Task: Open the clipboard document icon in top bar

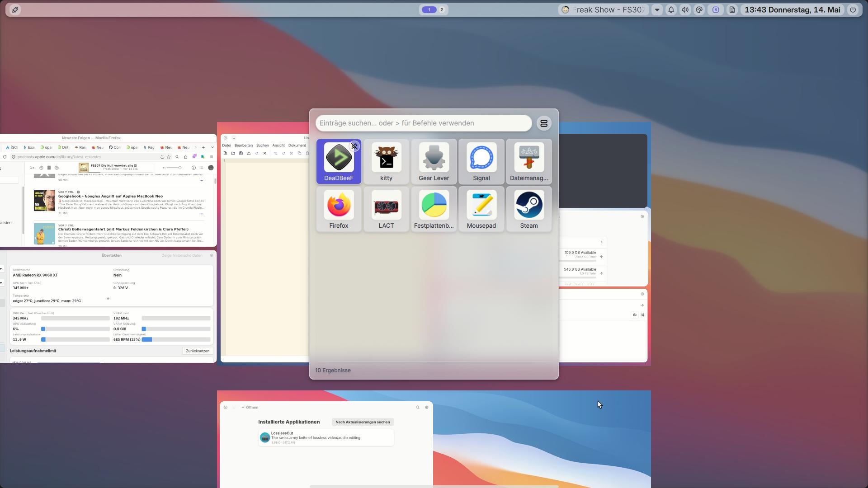Action: pos(732,9)
